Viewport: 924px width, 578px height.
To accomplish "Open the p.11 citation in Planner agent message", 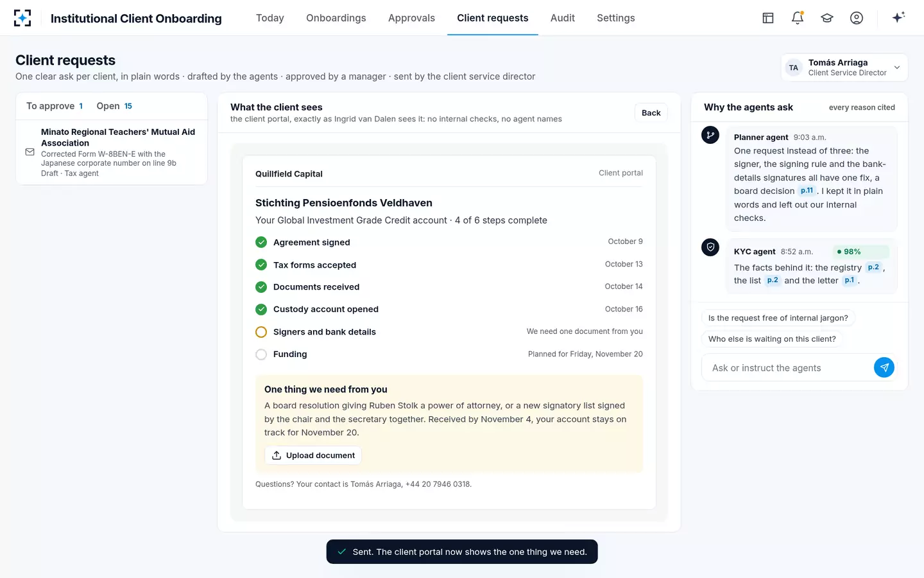I will [x=807, y=191].
